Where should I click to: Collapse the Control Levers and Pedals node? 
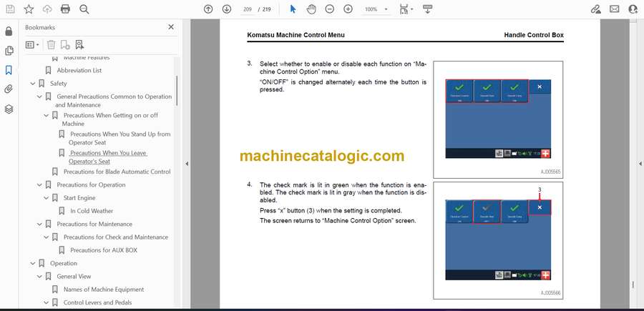tap(46, 302)
